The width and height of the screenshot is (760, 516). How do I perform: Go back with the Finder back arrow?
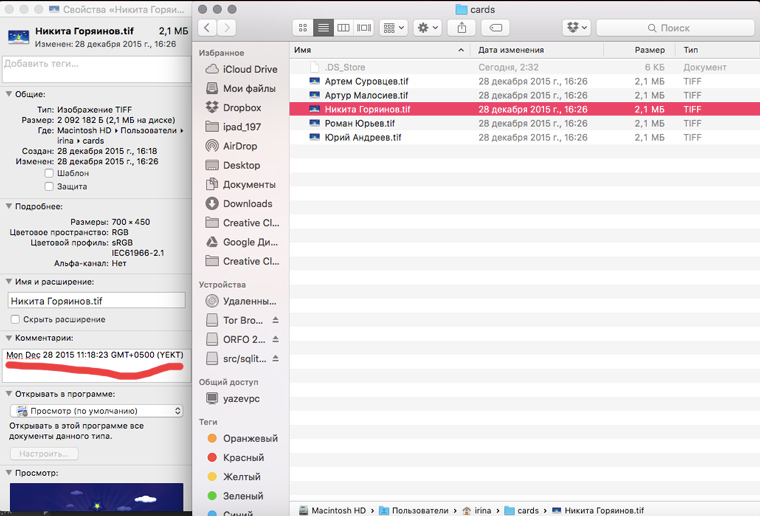pyautogui.click(x=207, y=28)
